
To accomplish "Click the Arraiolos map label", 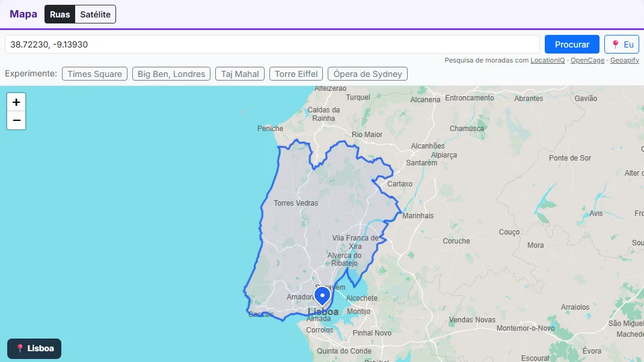I will point(575,307).
